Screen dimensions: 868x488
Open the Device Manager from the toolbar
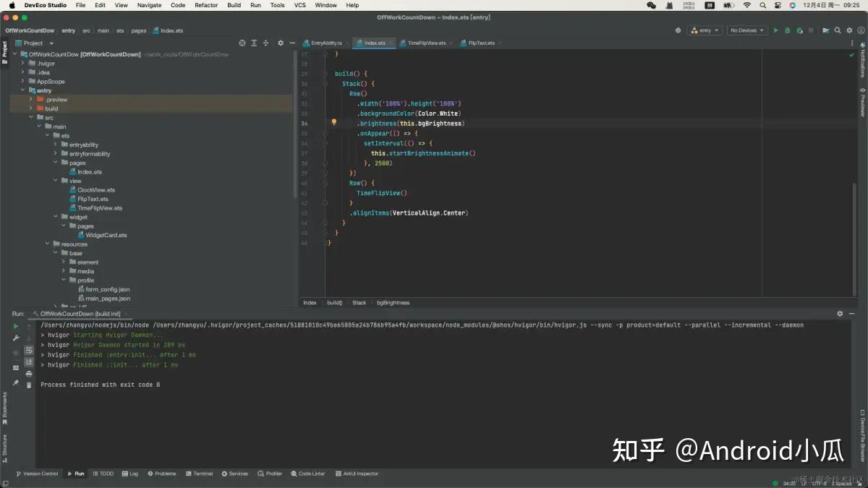pyautogui.click(x=826, y=30)
